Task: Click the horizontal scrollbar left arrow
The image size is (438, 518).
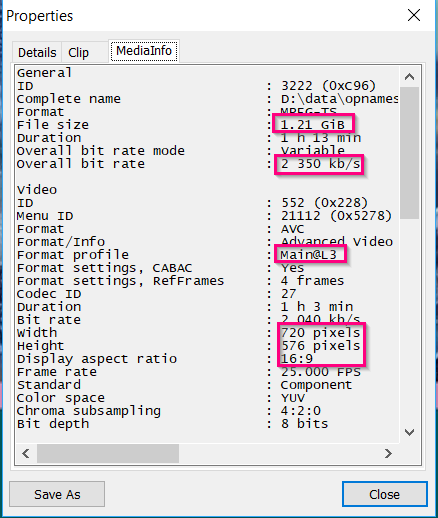Action: point(26,453)
